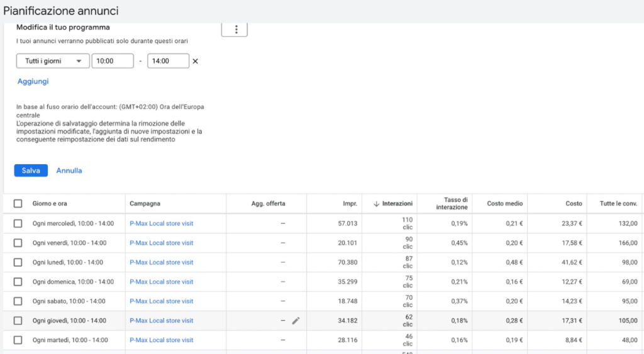The height and width of the screenshot is (354, 644).
Task: Click conversions value 166,00
Action: point(628,243)
